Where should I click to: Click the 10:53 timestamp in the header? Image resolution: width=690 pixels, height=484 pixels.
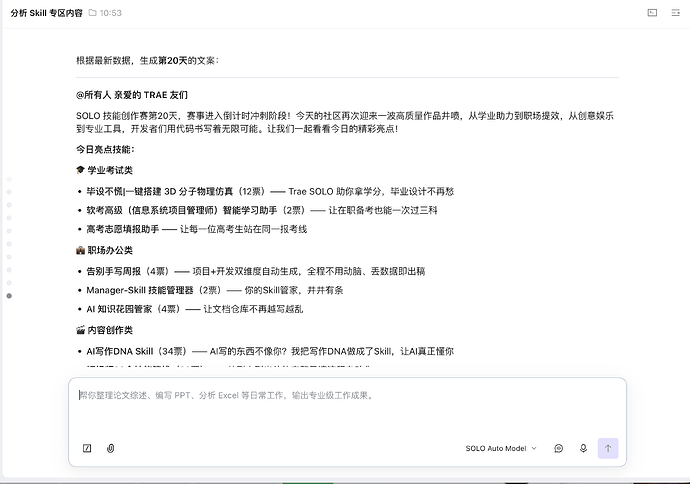coord(110,13)
